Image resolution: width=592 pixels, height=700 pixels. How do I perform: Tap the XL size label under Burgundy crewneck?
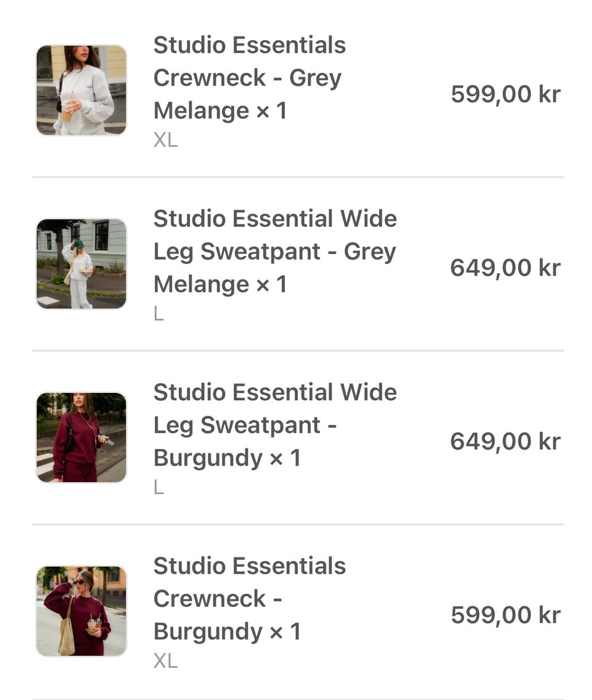pos(165,661)
